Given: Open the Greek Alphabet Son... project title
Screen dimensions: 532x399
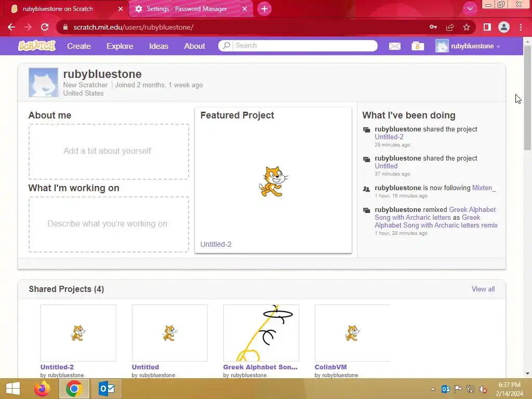Looking at the screenshot, I should 260,367.
